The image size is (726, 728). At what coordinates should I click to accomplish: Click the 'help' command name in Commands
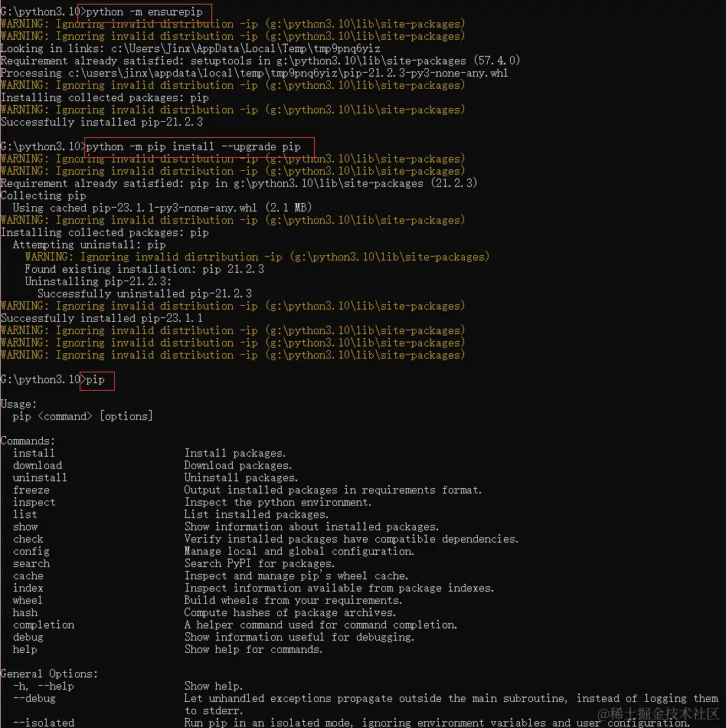coord(25,649)
